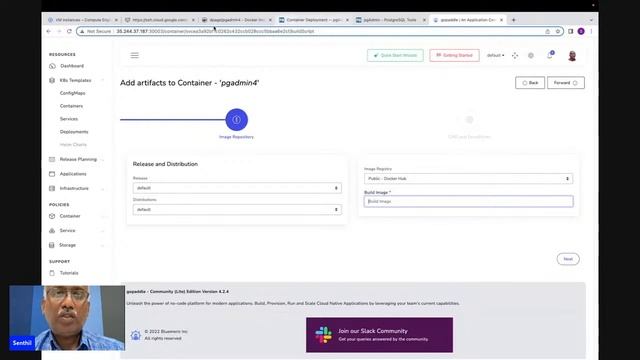Click the Release Planning sidebar icon
The width and height of the screenshot is (640, 360).
(x=52, y=159)
